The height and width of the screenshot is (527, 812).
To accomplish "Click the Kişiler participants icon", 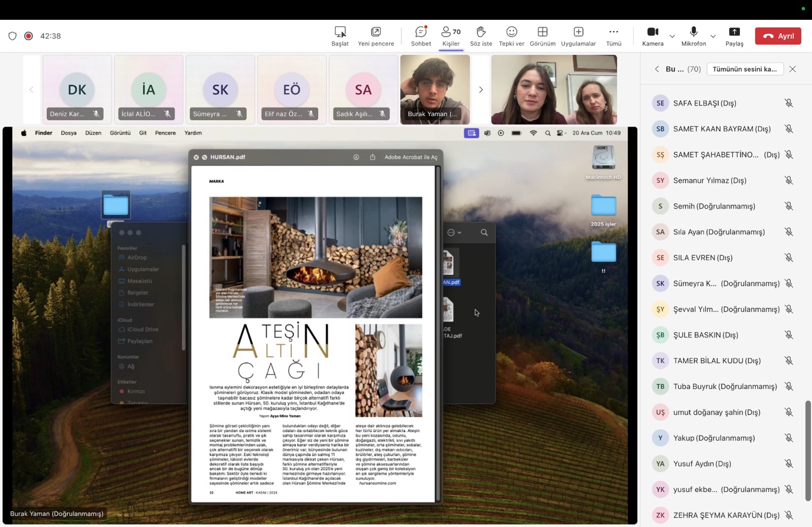I will [x=451, y=36].
